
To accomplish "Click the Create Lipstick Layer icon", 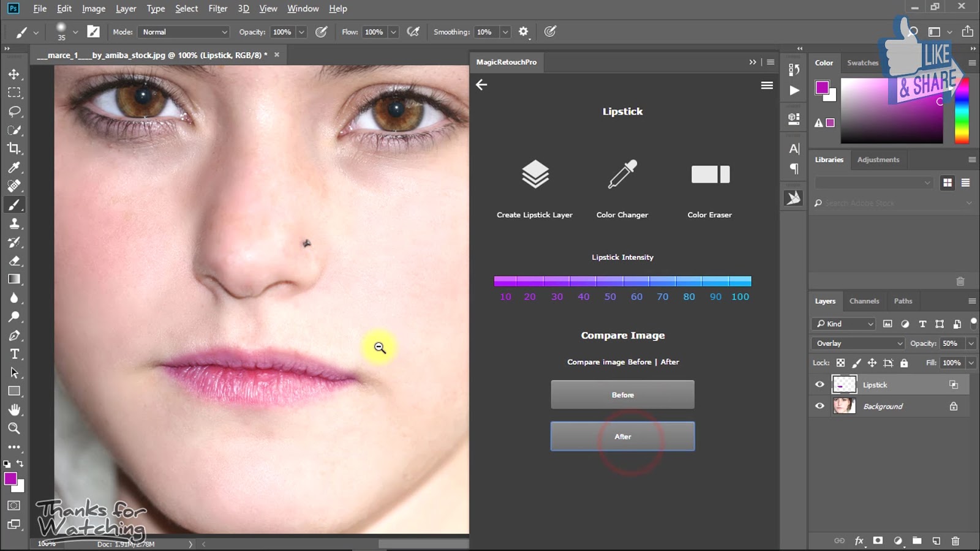I will (535, 174).
